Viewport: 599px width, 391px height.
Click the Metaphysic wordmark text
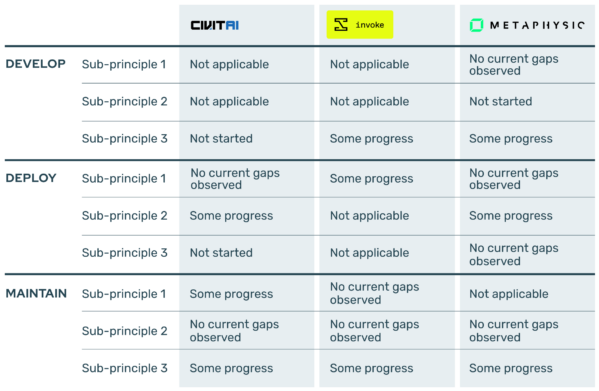(x=537, y=25)
